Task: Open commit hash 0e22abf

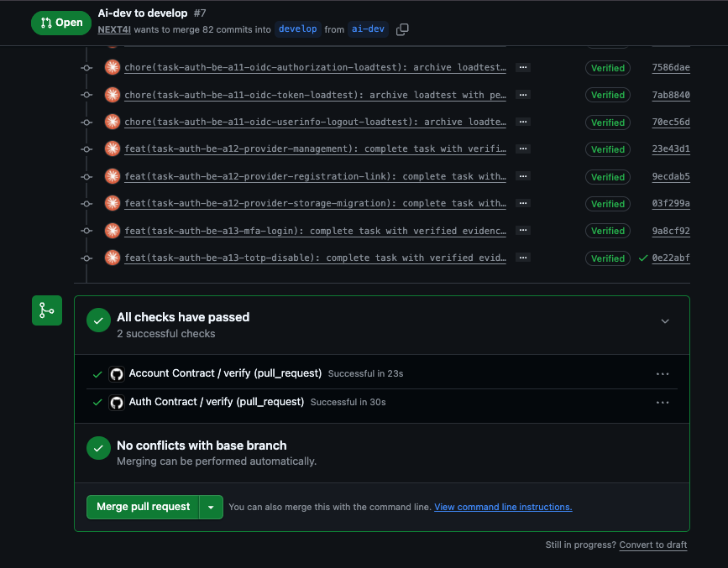Action: pyautogui.click(x=671, y=258)
